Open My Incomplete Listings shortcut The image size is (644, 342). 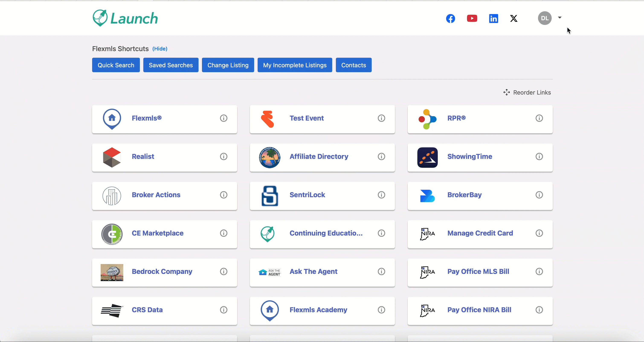(x=294, y=65)
